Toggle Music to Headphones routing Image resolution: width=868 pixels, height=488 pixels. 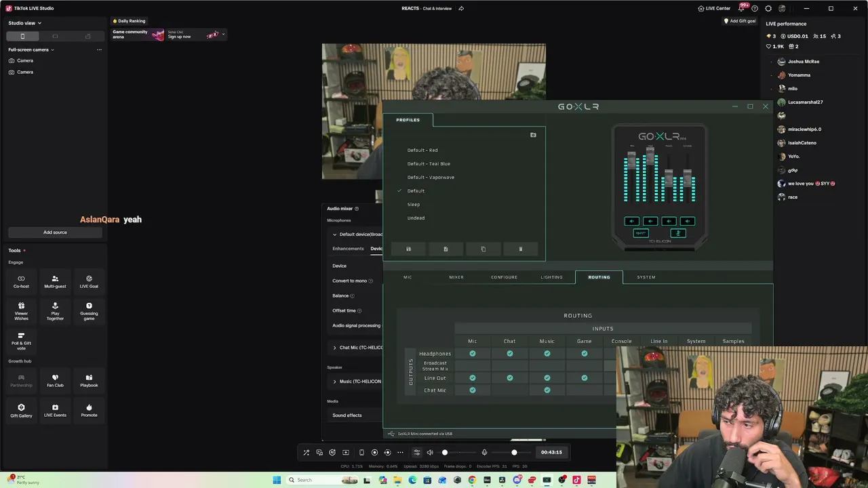tap(547, 353)
